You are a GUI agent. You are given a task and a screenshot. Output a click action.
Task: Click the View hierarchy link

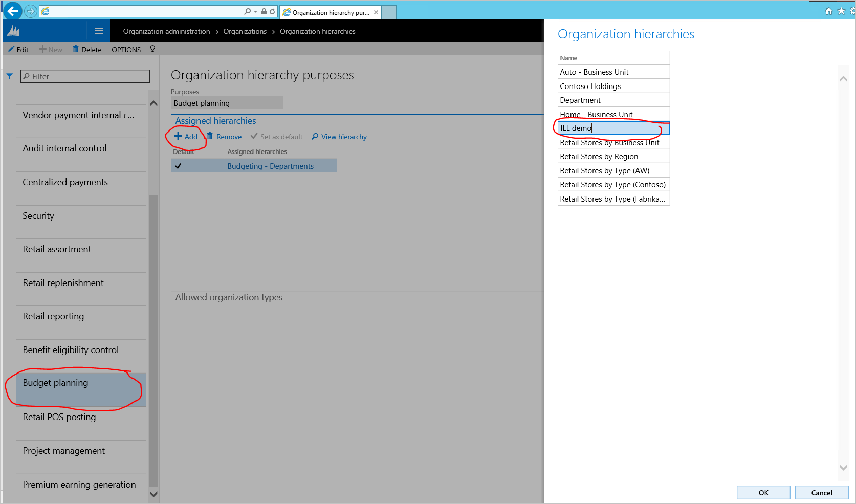point(339,137)
